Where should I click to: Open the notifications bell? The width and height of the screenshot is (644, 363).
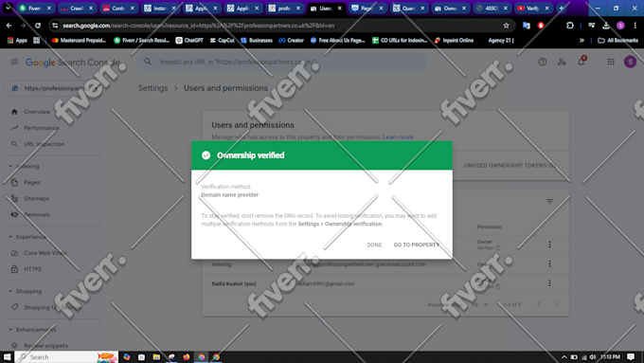581,62
